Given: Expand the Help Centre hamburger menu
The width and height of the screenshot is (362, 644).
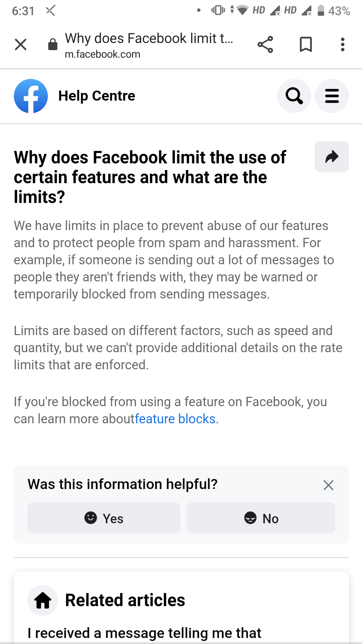Looking at the screenshot, I should point(331,96).
